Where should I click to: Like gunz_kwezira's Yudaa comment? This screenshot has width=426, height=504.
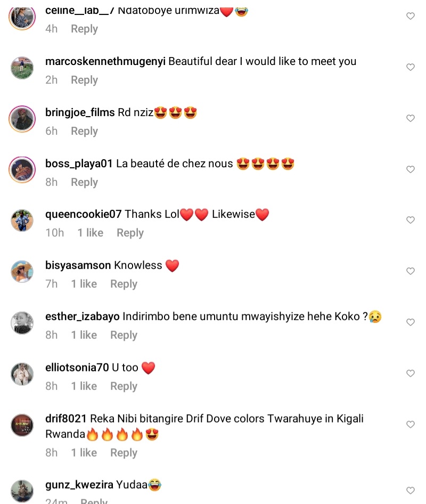411,490
